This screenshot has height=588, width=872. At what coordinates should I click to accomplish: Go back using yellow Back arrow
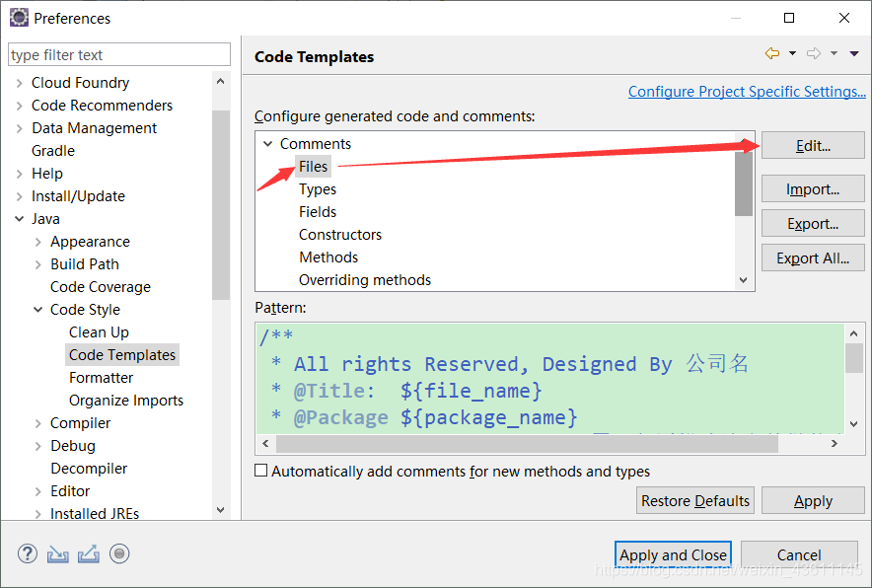tap(772, 53)
